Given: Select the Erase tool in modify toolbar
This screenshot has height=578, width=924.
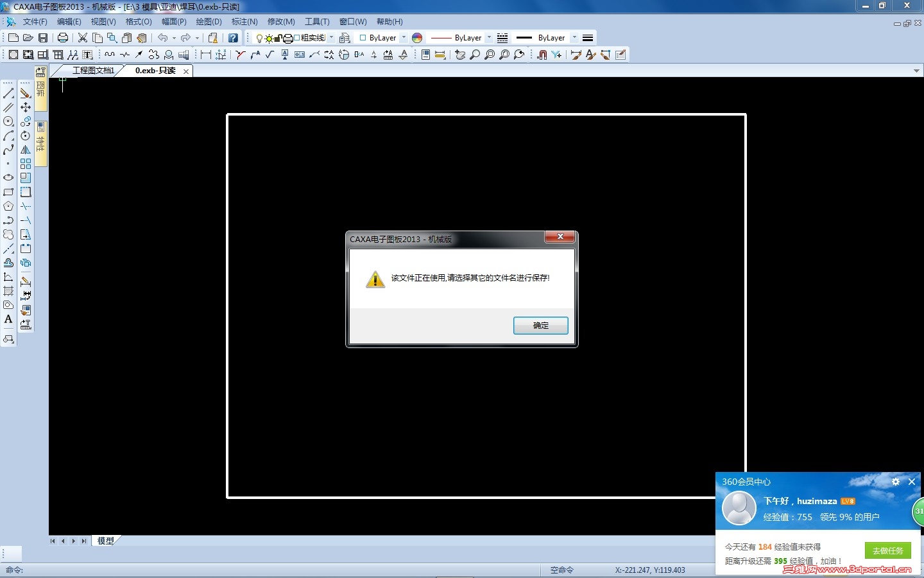Looking at the screenshot, I should point(26,94).
